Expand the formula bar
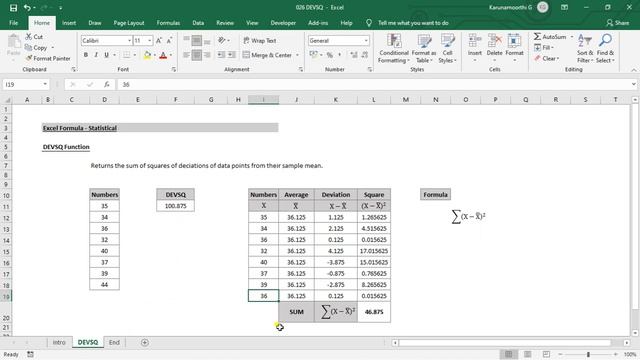The image size is (640, 360). 633,84
